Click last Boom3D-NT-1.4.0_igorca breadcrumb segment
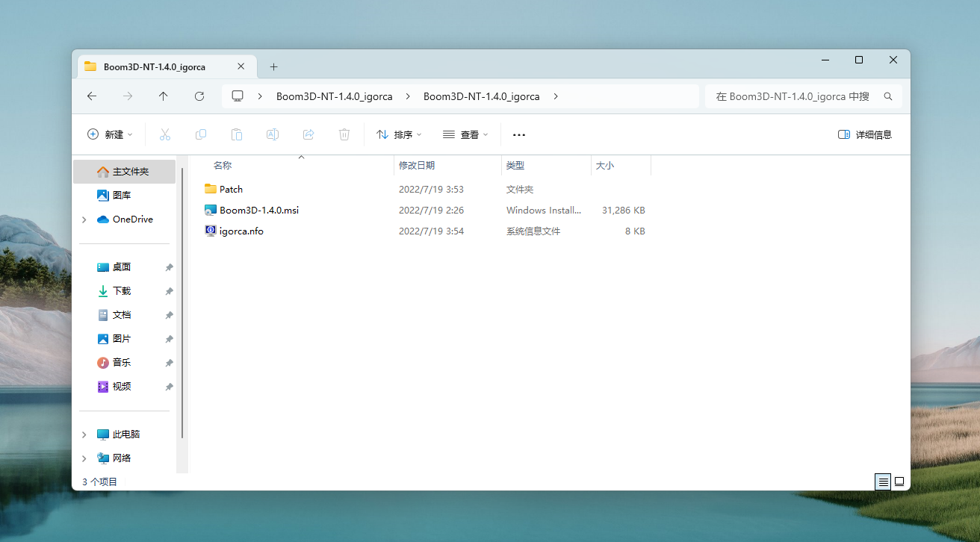 click(482, 96)
